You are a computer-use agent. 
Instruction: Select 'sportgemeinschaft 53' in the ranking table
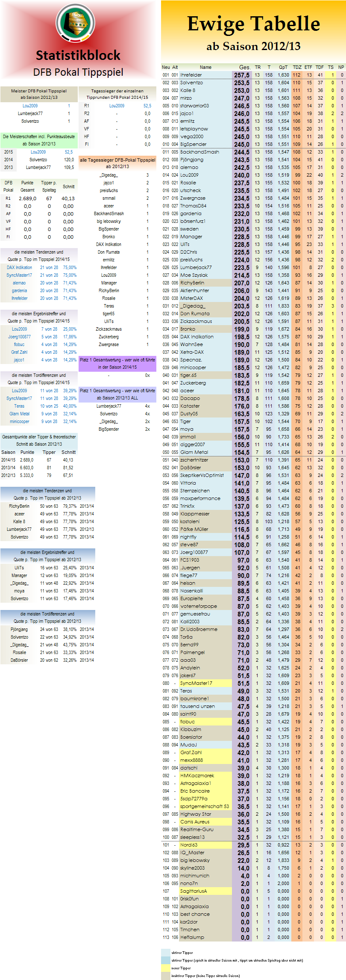coord(204,806)
